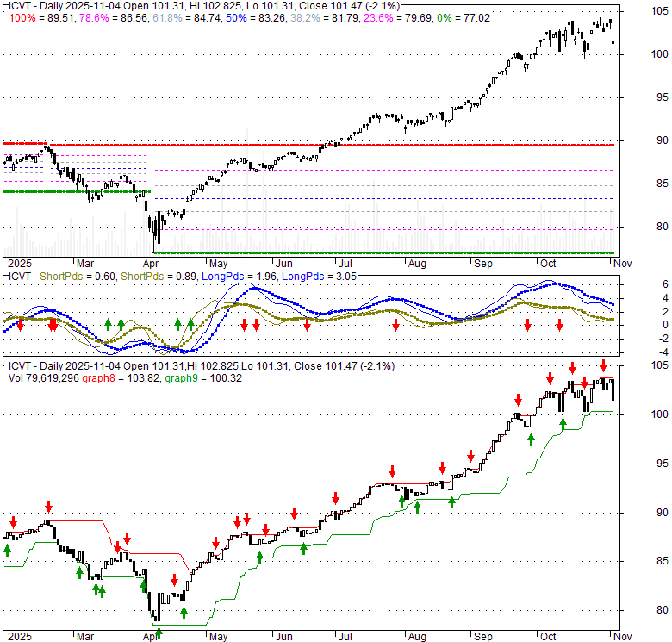Screen dimensions: 672x642
Task: Click the 'Vol 79,619,296' volume readout
Action: 44,378
